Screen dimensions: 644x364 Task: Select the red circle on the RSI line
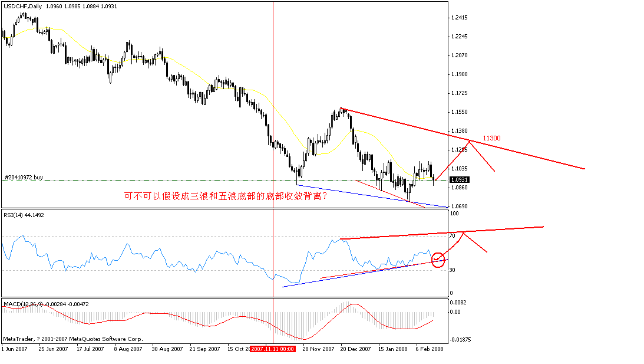click(438, 260)
